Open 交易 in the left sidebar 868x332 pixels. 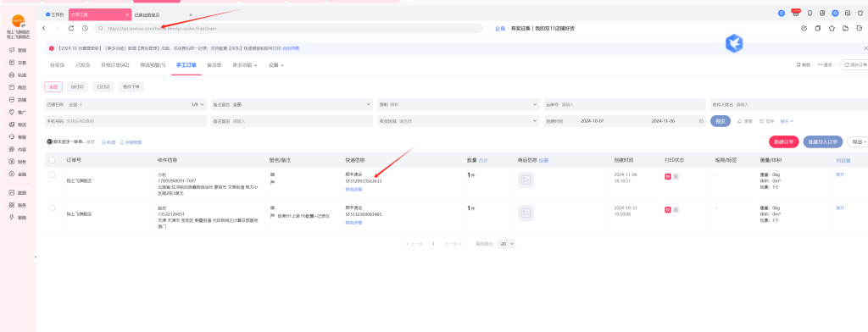click(18, 63)
